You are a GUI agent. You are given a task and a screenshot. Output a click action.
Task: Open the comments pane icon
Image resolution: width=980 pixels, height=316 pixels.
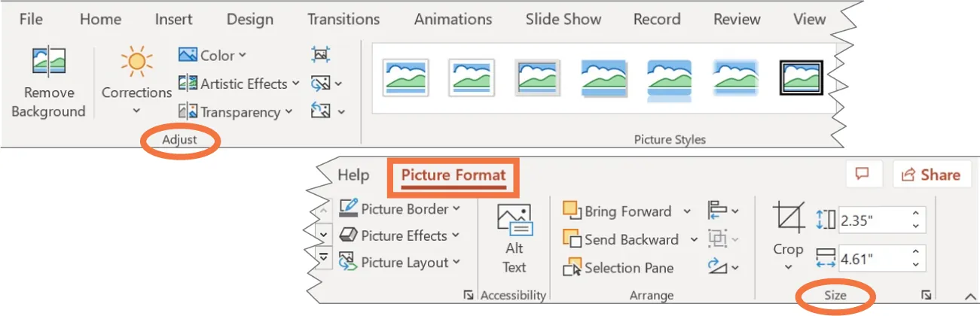pos(863,175)
